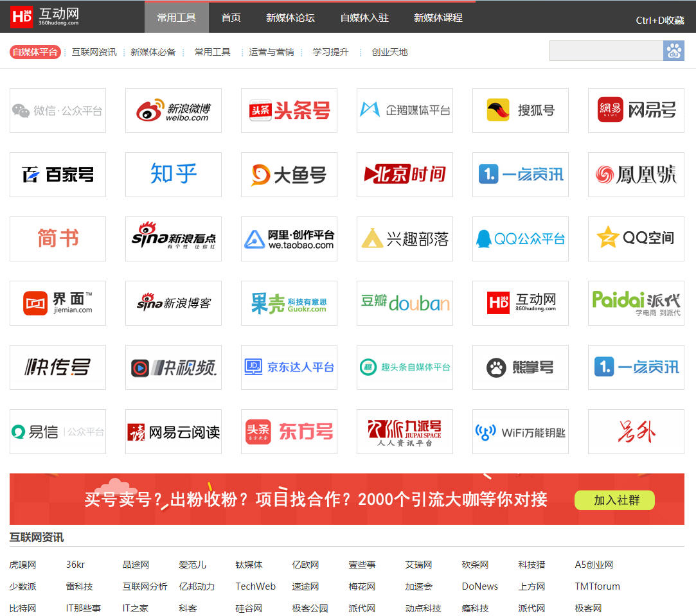Viewport: 696px width, 616px height.
Task: Open the 果壳 Guokr.com tile
Action: (x=289, y=303)
